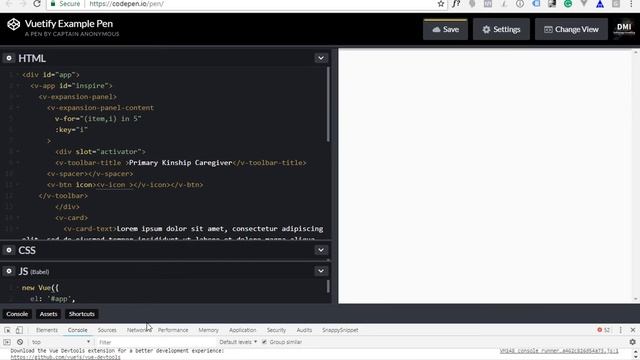Open DevTools more options menu
The width and height of the screenshot is (640, 360).
click(x=620, y=330)
